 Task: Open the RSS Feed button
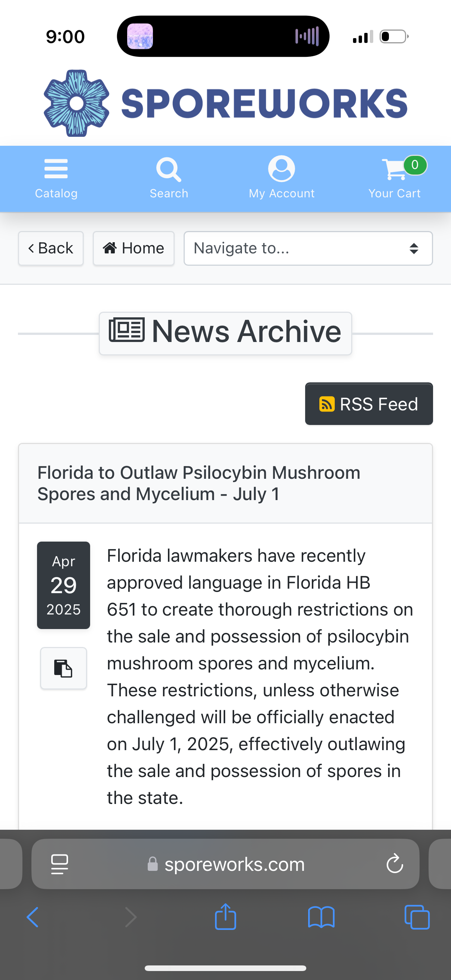(368, 404)
